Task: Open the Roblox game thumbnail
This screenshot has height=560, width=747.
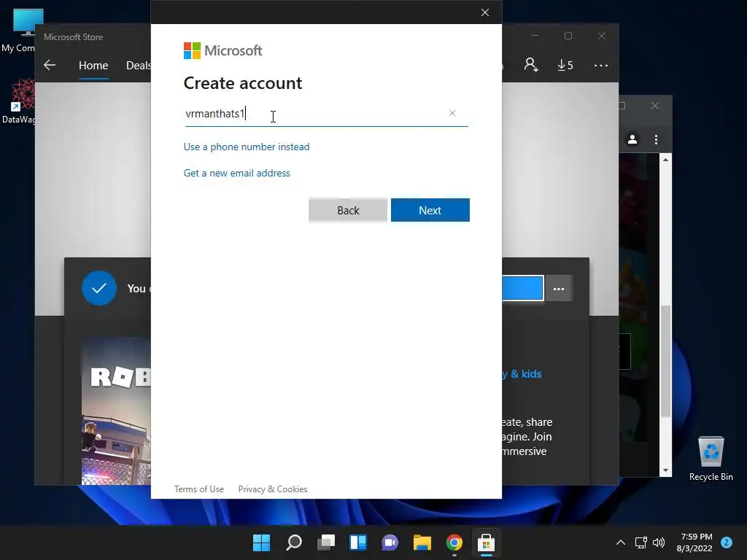Action: 116,411
